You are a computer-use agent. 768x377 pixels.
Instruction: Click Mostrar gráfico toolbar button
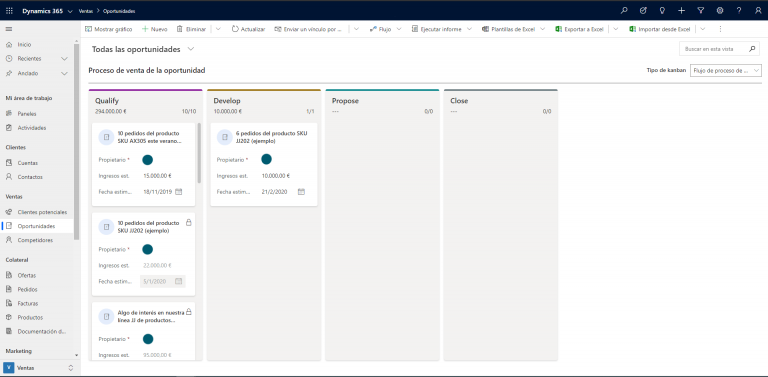pos(109,29)
